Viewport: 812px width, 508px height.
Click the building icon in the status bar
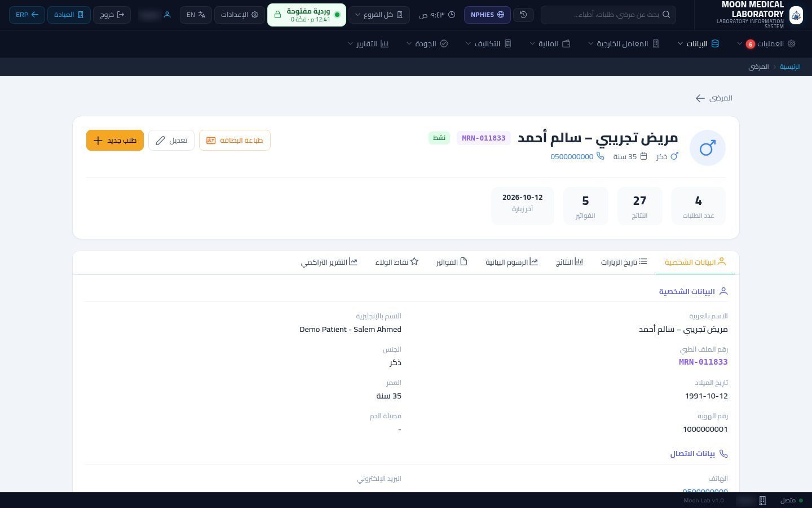coord(762,501)
